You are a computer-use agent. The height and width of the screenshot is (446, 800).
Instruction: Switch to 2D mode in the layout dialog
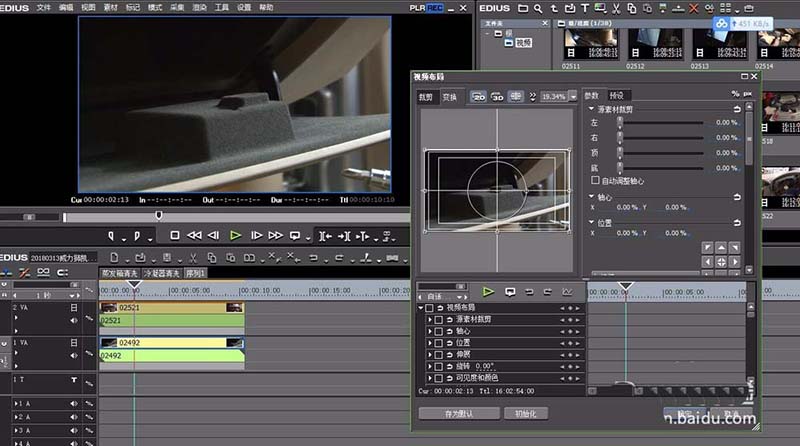(478, 97)
